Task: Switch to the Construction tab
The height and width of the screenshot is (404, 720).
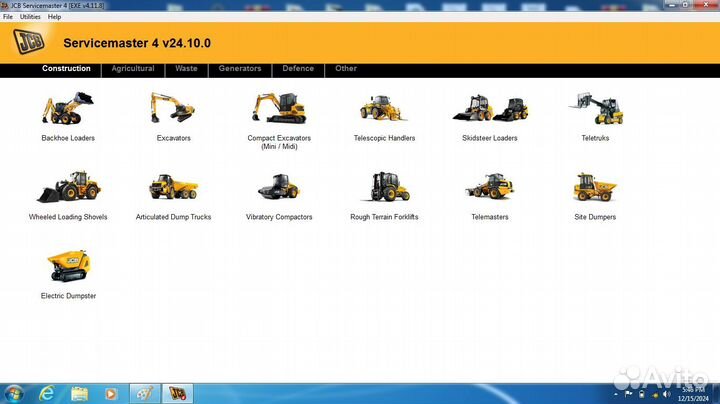Action: tap(66, 68)
